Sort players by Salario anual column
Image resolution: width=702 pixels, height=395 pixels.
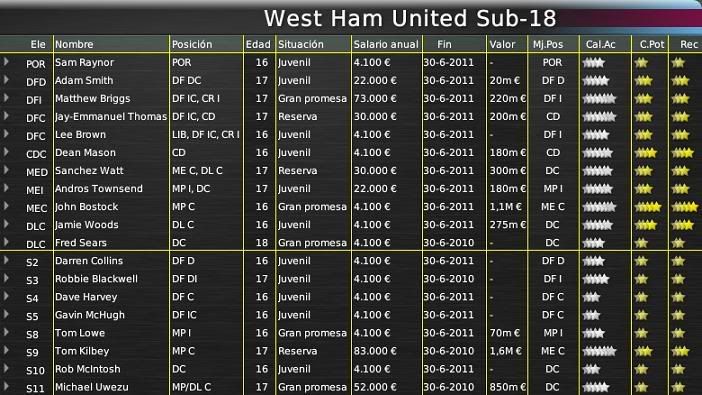click(x=386, y=44)
